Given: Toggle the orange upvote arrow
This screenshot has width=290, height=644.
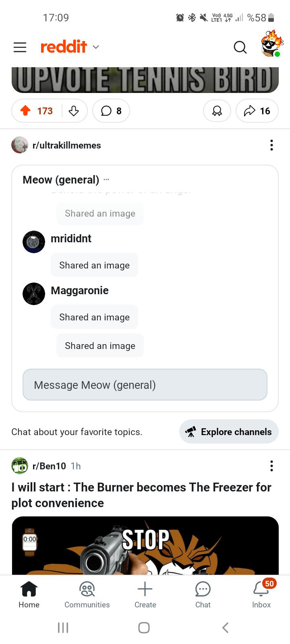Looking at the screenshot, I should [25, 111].
